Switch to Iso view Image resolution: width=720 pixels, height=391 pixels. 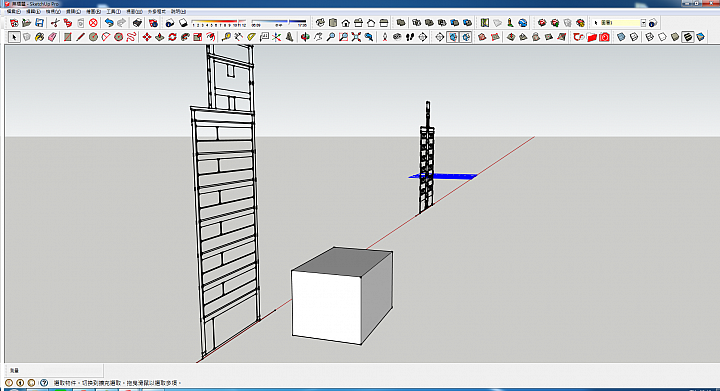click(320, 22)
